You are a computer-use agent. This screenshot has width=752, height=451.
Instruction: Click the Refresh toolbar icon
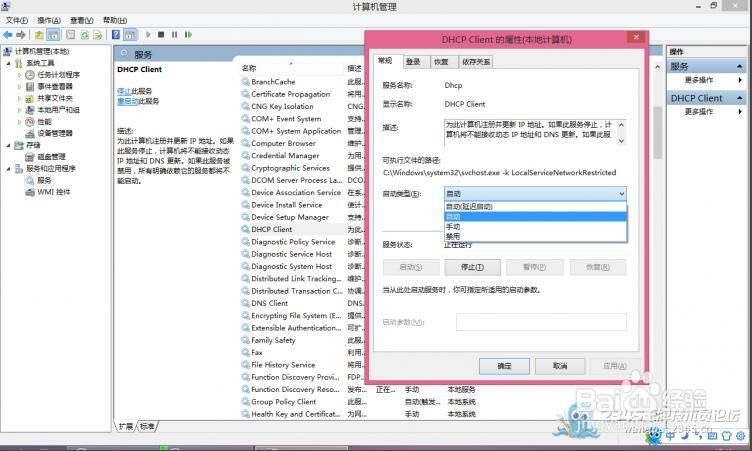coord(84,35)
